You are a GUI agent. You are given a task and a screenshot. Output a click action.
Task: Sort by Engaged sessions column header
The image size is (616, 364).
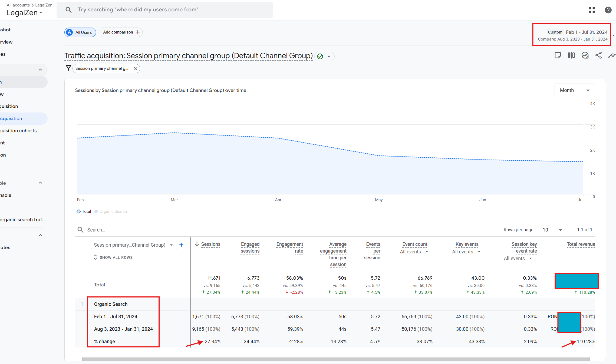(250, 248)
